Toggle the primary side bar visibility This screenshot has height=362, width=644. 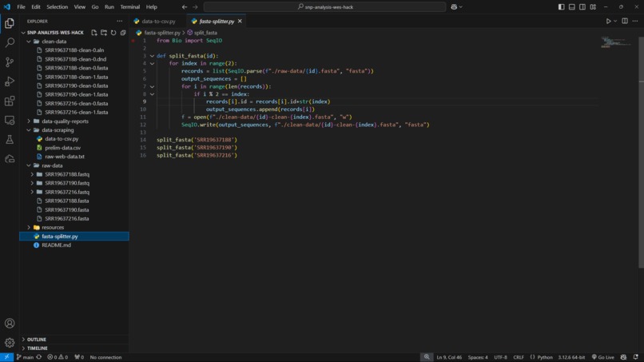click(x=561, y=7)
